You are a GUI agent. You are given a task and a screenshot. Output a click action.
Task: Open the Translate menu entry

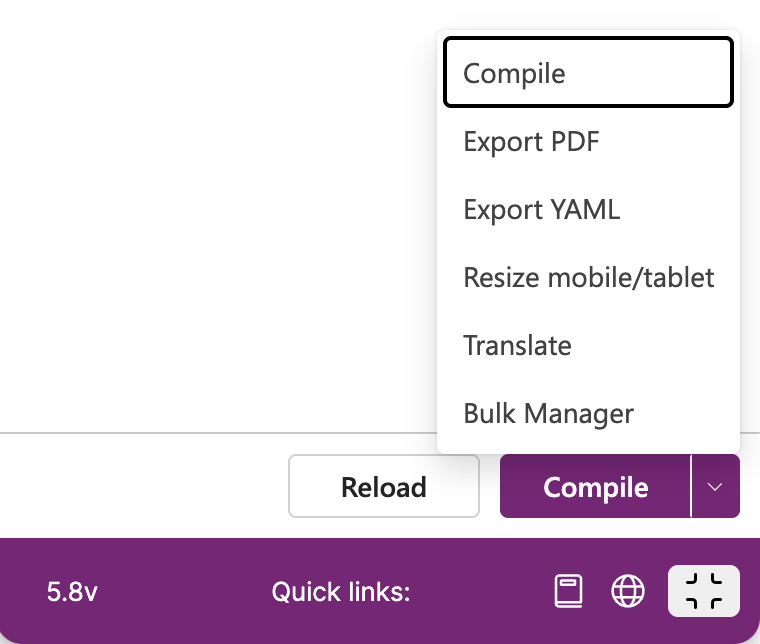(x=588, y=345)
